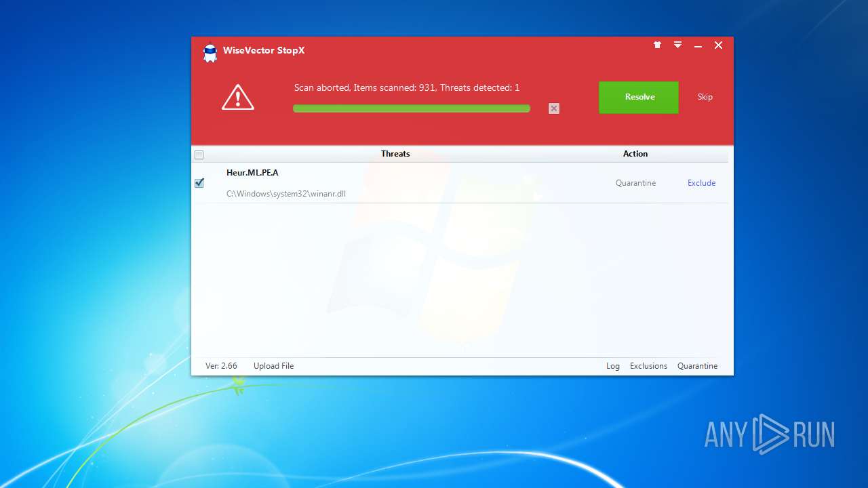
Task: Open the skin (shirt) icon in title bar
Action: click(x=657, y=45)
